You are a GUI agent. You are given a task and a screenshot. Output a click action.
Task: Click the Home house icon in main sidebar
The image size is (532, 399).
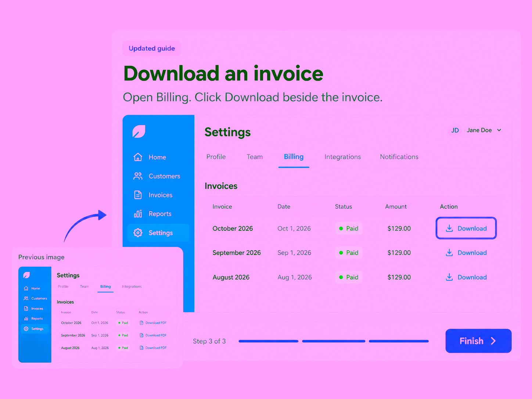[138, 157]
